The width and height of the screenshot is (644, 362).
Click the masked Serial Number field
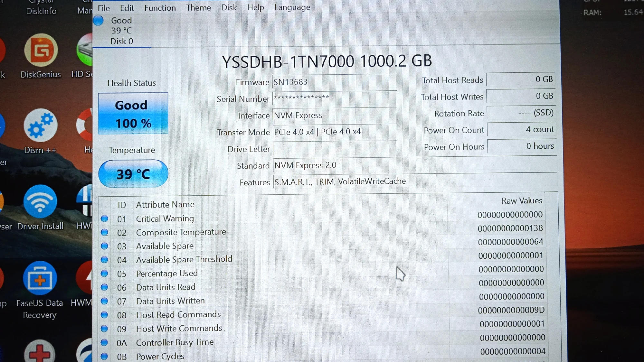334,98
